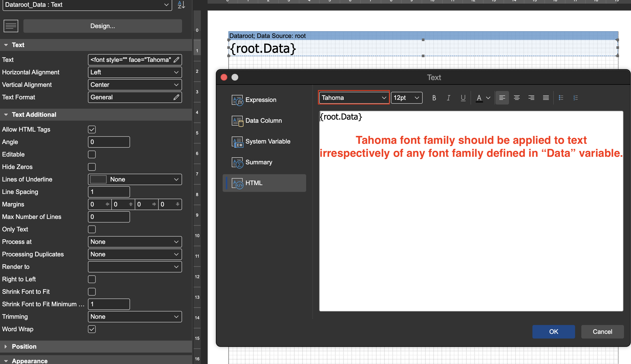Image resolution: width=631 pixels, height=364 pixels.
Task: Click the HTML tab icon
Action: 237,183
